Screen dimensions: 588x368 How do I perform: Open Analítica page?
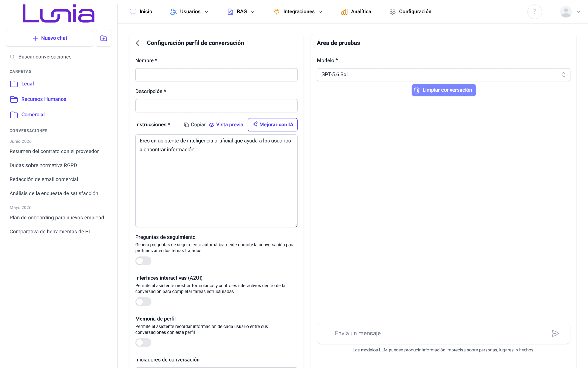pyautogui.click(x=356, y=12)
